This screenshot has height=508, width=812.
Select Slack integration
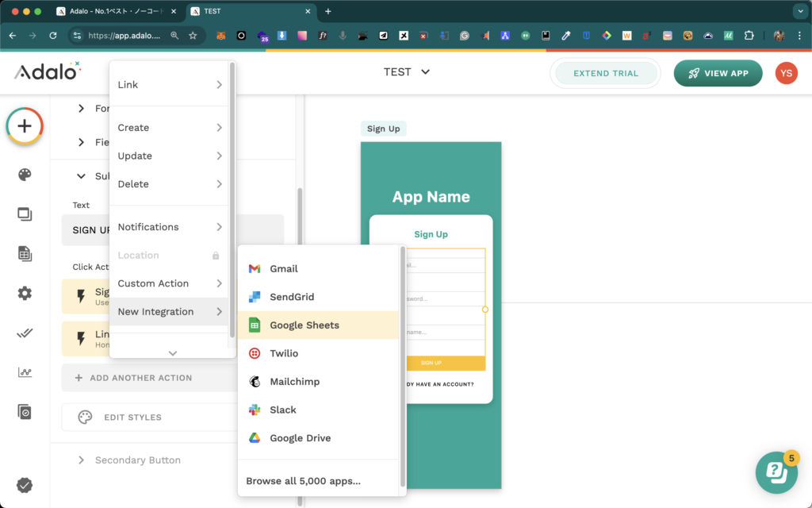pos(319,410)
